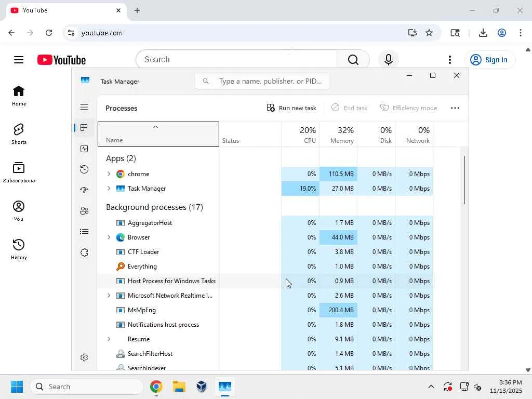Image resolution: width=532 pixels, height=399 pixels.
Task: Open the Details page icon in Task Manager
Action: [84, 232]
